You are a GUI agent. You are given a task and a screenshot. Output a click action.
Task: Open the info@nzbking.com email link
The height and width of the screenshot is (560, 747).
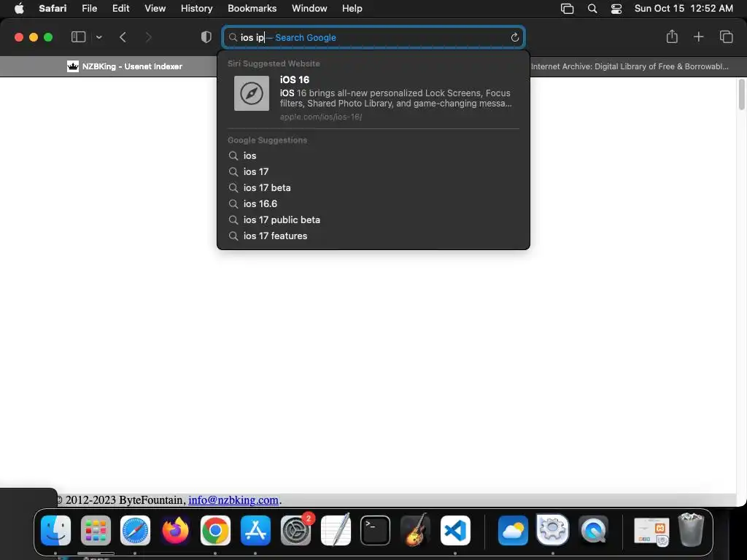[233, 500]
